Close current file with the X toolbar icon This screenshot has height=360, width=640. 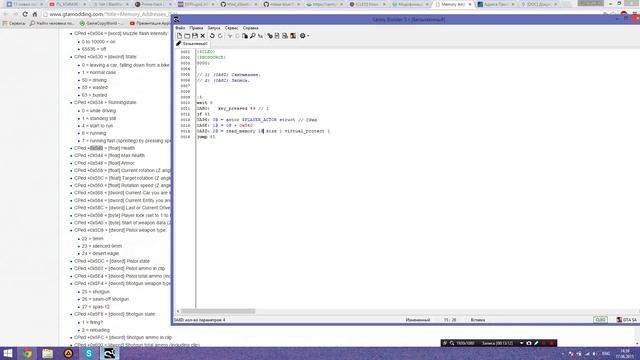(202, 36)
